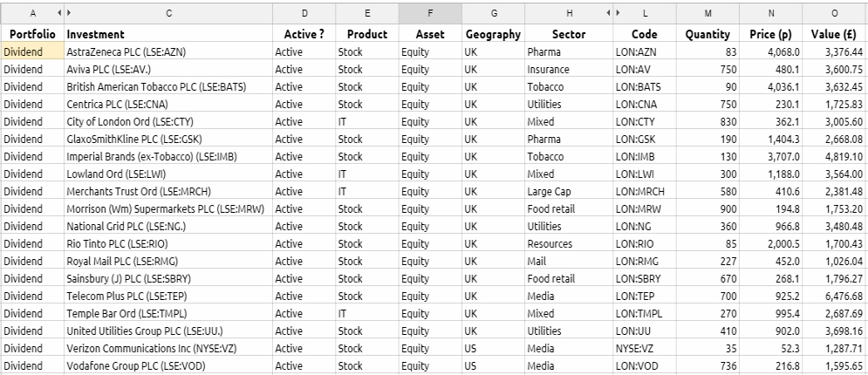
Task: Select the Quantity header cell
Action: (707, 34)
